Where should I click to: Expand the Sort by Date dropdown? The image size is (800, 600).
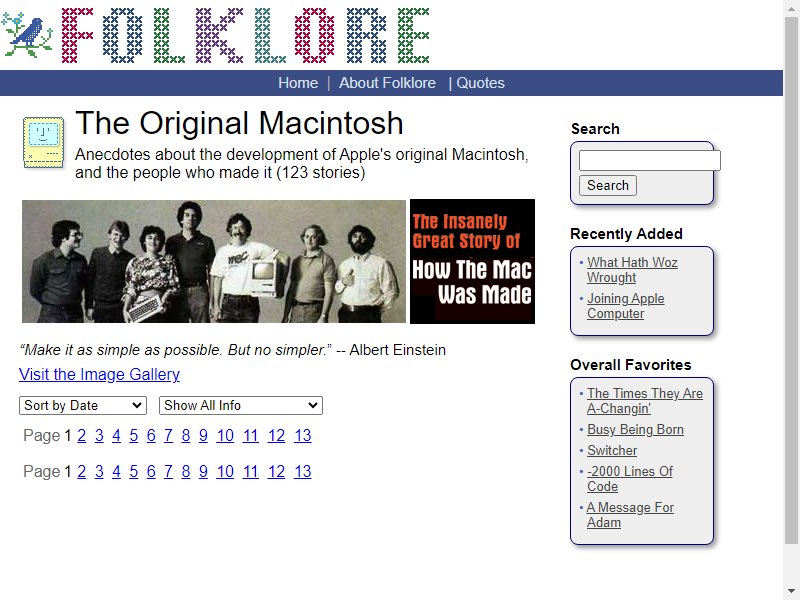83,406
